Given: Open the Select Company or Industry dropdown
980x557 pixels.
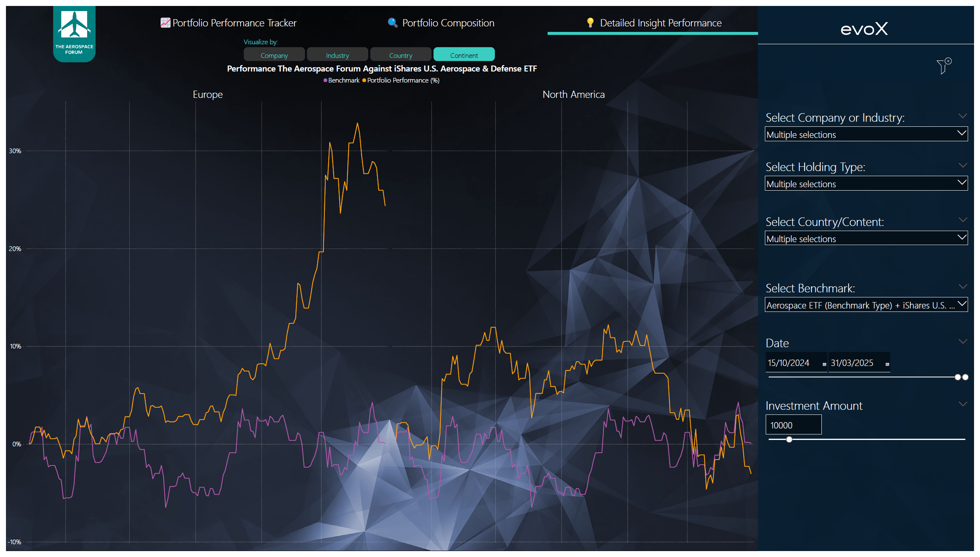Looking at the screenshot, I should click(866, 134).
